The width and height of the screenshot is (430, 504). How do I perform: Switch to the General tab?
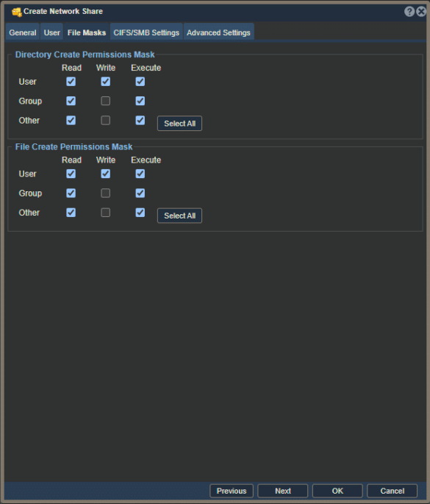(x=23, y=32)
